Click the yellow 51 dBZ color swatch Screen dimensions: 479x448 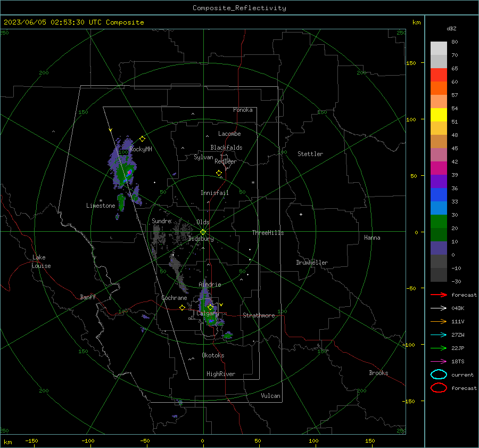point(439,115)
